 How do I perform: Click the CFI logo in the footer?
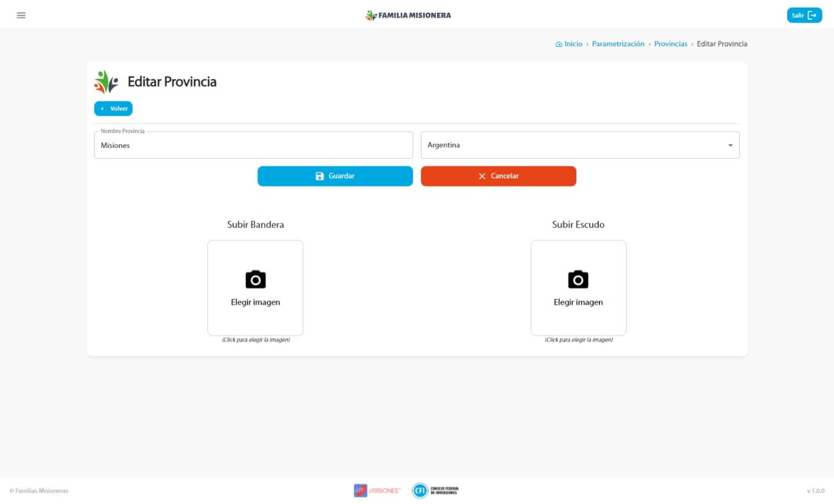435,491
